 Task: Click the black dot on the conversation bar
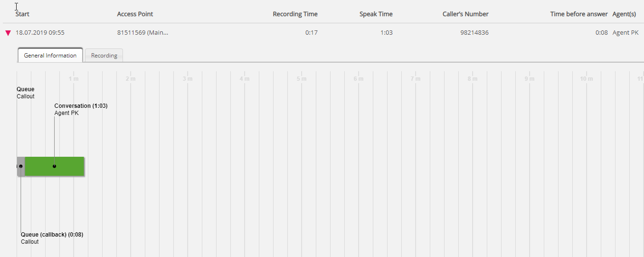[x=54, y=166]
